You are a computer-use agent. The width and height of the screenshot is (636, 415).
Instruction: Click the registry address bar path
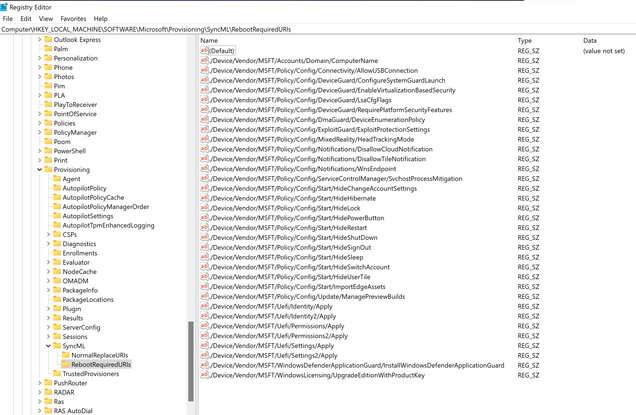146,29
